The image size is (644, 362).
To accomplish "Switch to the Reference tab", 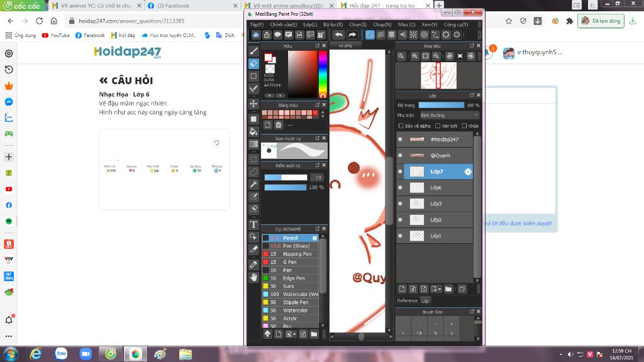I will 407,301.
